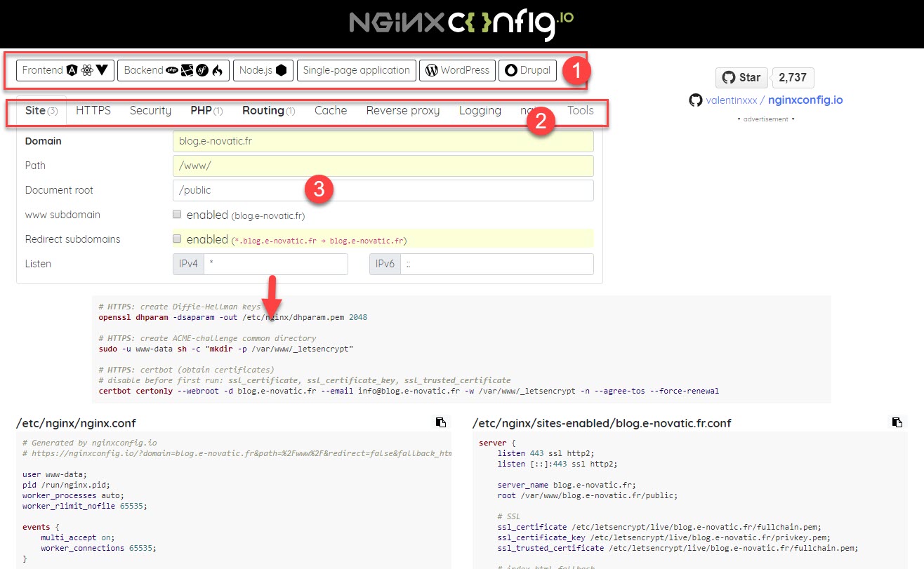Switch to the PHP tab

tap(206, 111)
